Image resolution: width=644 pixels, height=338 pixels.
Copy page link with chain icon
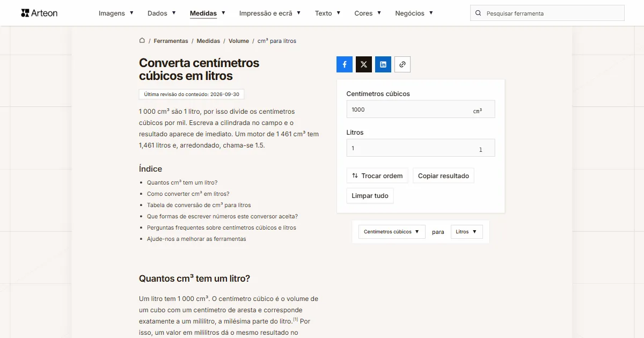tap(402, 64)
